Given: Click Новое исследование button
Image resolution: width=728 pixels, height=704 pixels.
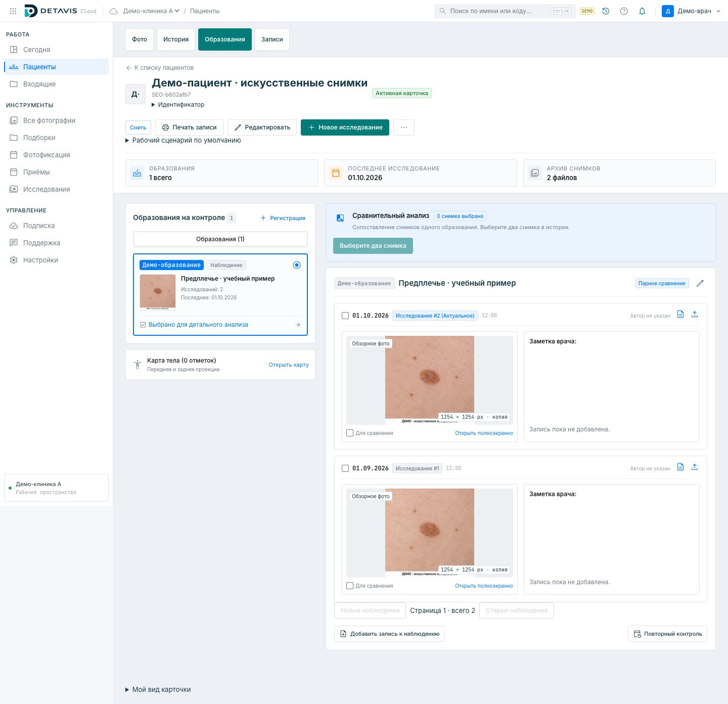Looking at the screenshot, I should [x=345, y=127].
